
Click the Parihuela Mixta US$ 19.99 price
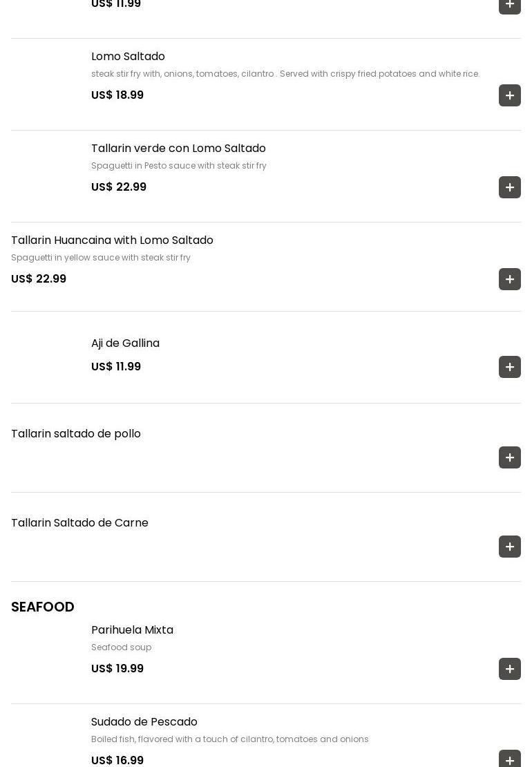click(x=117, y=668)
